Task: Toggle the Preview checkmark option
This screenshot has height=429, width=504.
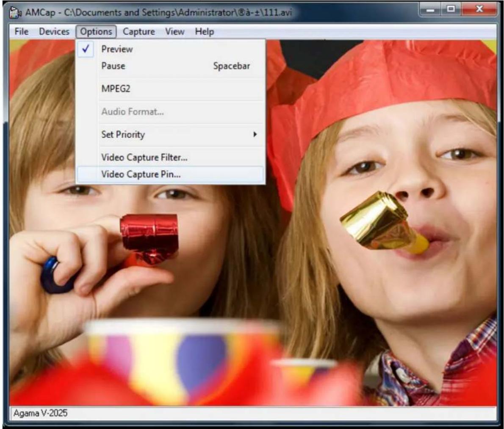Action: pos(170,49)
